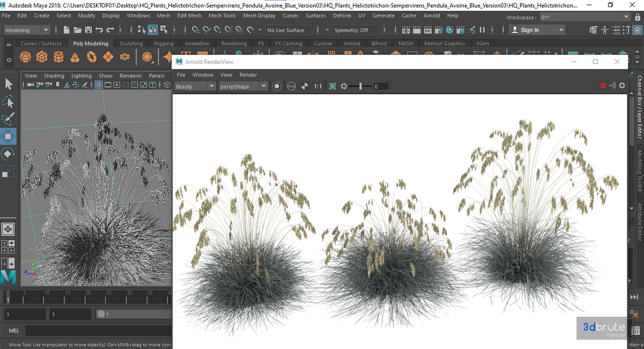Toggle the 1:1 zoom in RenderView
The height and width of the screenshot is (349, 644).
point(318,86)
